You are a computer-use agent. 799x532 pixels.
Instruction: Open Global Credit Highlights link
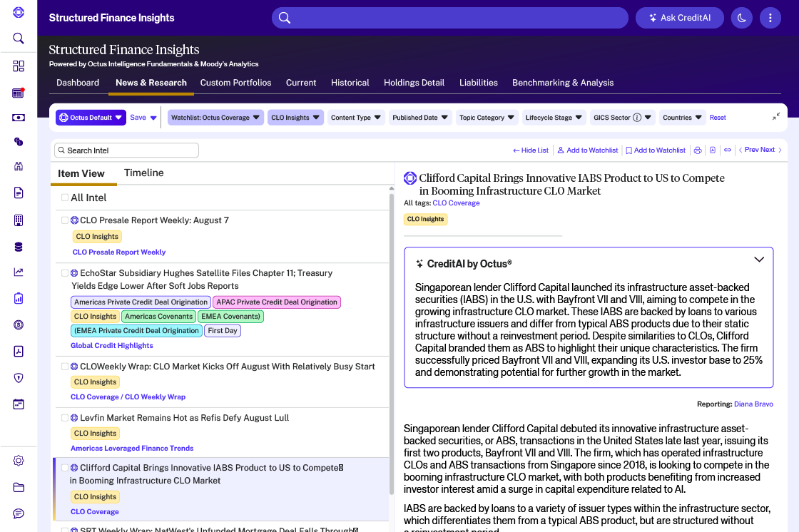pyautogui.click(x=111, y=345)
